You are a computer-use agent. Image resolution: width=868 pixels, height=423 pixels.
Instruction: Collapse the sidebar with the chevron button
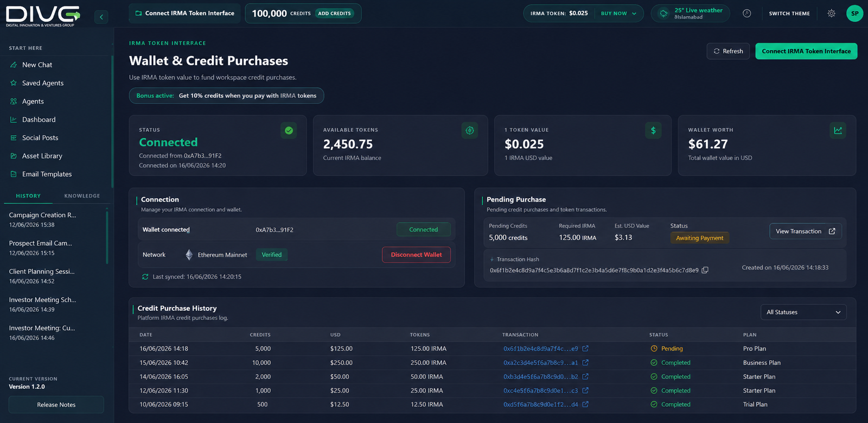(x=101, y=17)
